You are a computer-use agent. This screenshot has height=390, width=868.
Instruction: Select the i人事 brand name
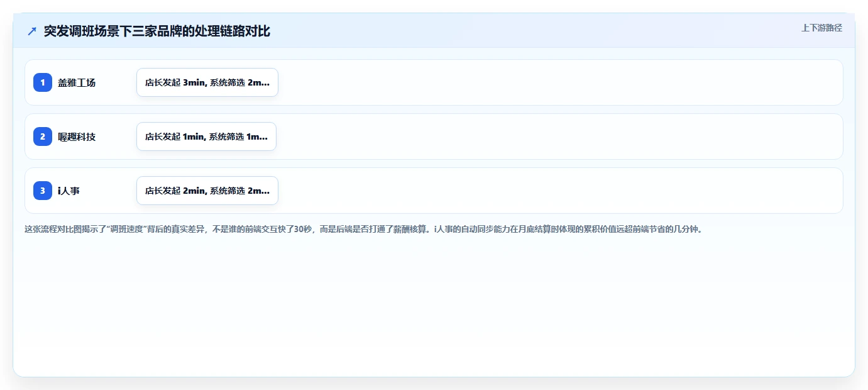[69, 191]
